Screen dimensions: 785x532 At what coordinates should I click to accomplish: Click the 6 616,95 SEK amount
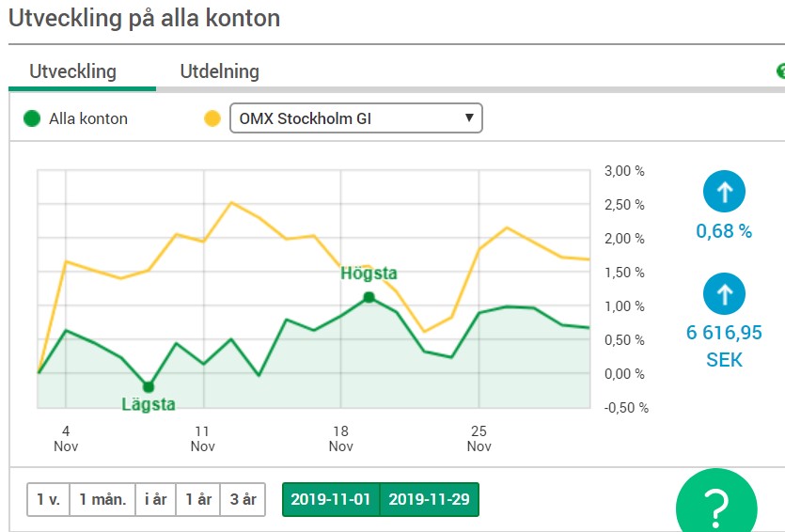click(x=724, y=346)
